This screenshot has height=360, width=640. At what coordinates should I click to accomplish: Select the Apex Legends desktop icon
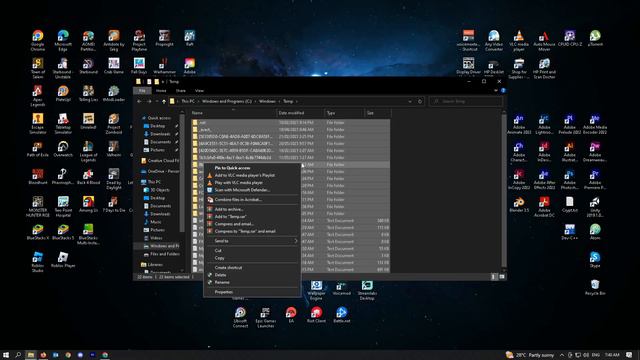point(38,96)
